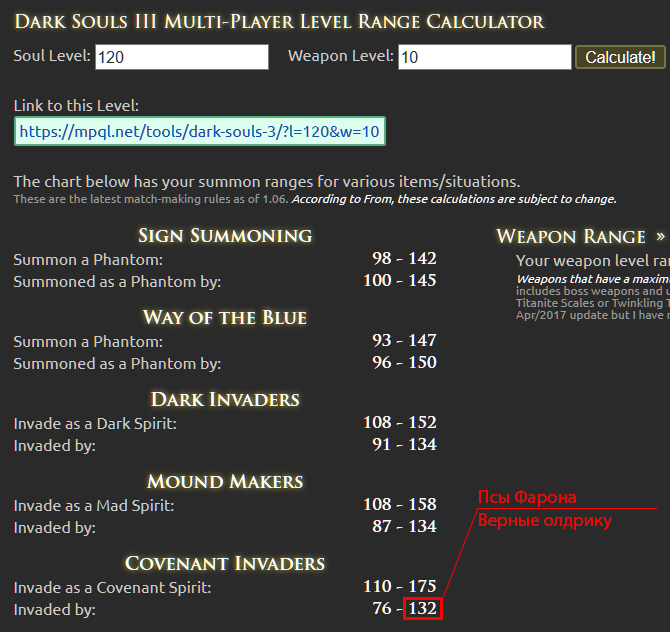Click the Mound Makers heading
Image resolution: width=670 pixels, height=632 pixels.
point(225,482)
